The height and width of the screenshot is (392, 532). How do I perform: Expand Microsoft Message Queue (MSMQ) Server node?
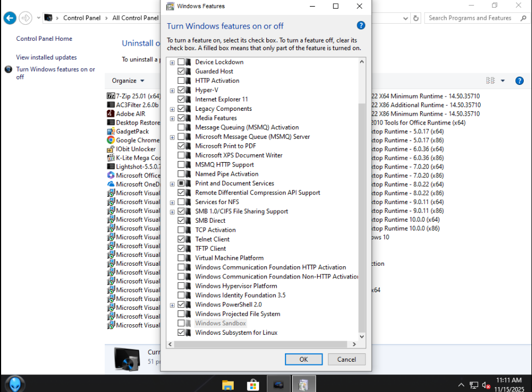(x=173, y=137)
